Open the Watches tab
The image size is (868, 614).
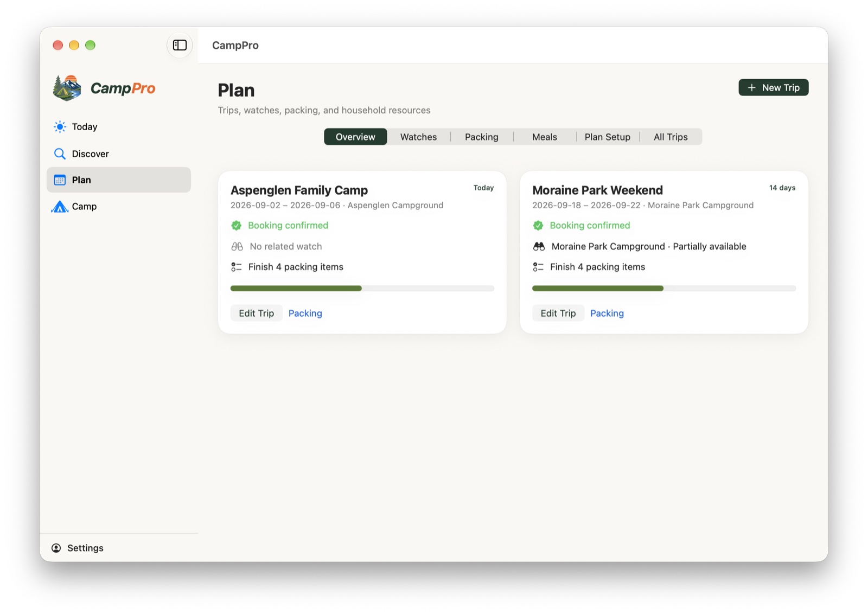point(418,137)
